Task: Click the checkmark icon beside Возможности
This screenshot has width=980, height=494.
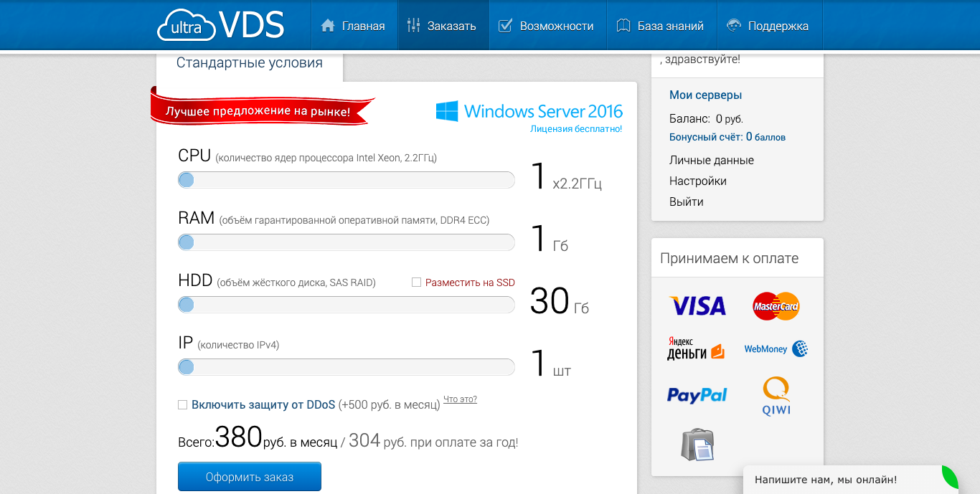Action: (x=505, y=26)
